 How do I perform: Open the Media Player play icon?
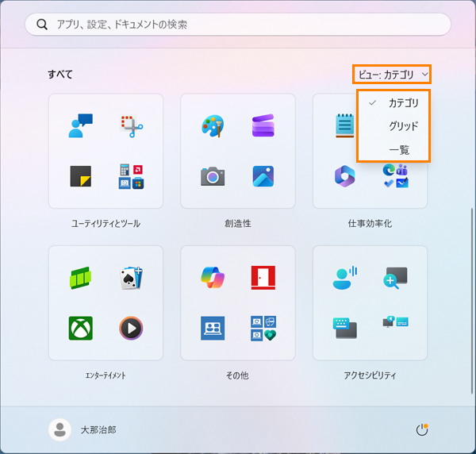point(131,328)
